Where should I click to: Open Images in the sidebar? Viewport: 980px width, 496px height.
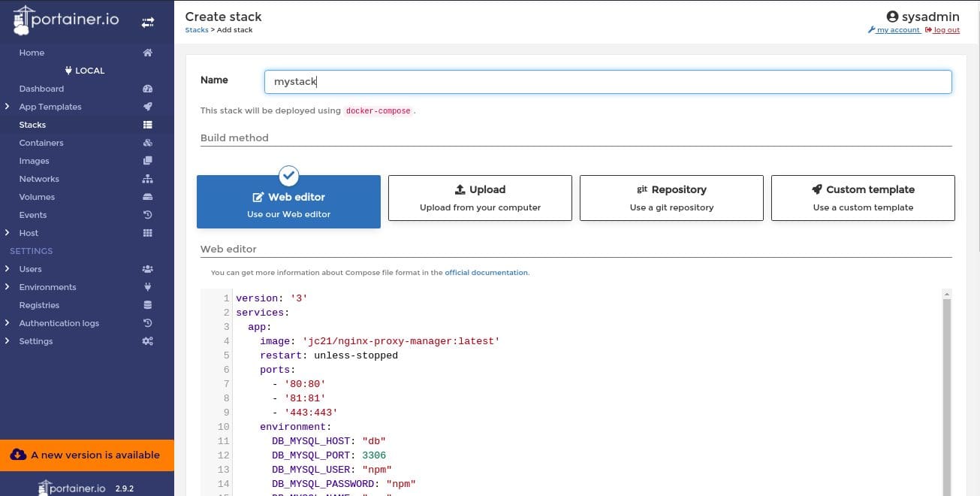point(35,161)
